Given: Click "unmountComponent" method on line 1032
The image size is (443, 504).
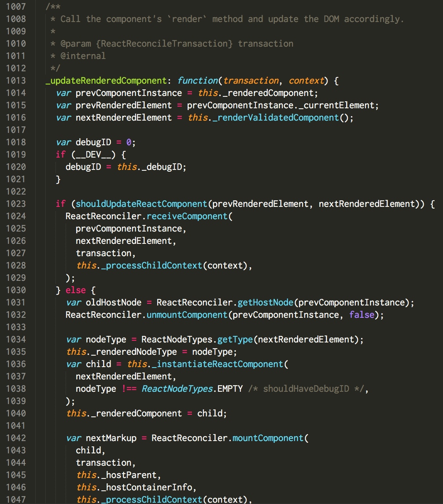Looking at the screenshot, I should pos(187,315).
